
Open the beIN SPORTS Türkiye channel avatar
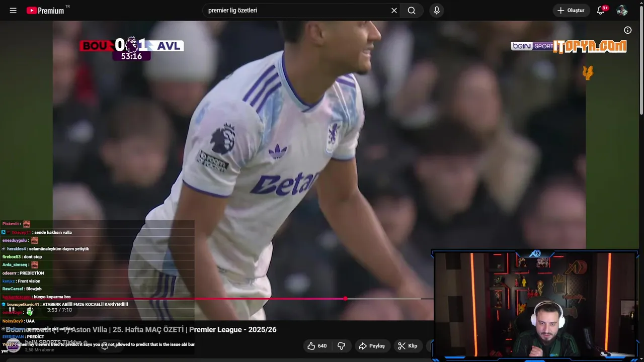pyautogui.click(x=14, y=345)
